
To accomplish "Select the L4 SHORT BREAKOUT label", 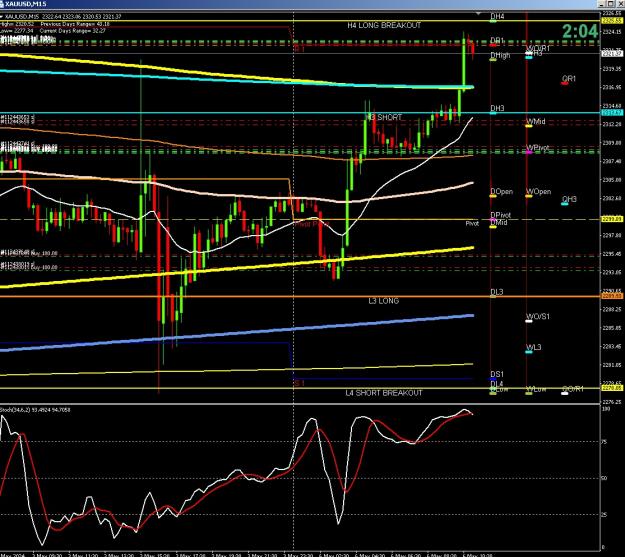I will pyautogui.click(x=383, y=393).
